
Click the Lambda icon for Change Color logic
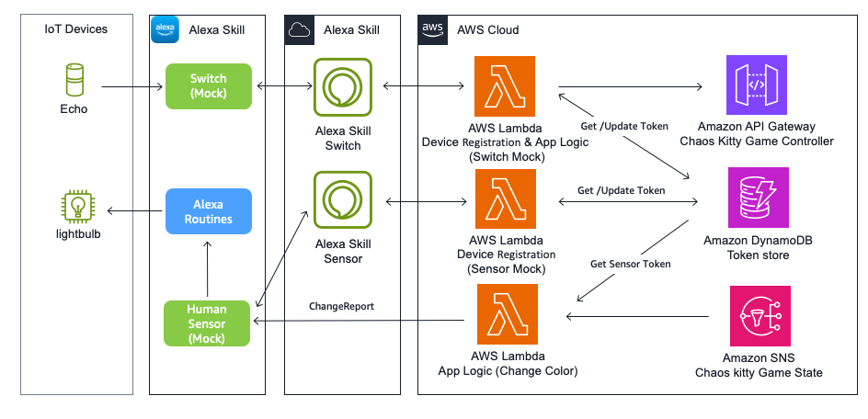click(x=506, y=314)
